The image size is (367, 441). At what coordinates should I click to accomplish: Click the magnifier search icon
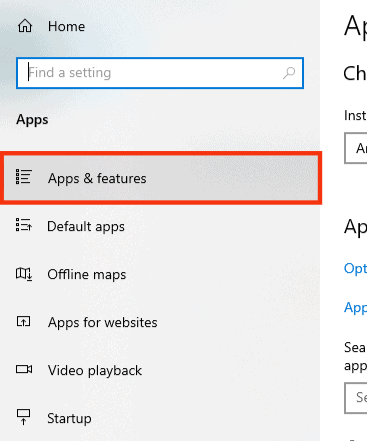pos(289,73)
